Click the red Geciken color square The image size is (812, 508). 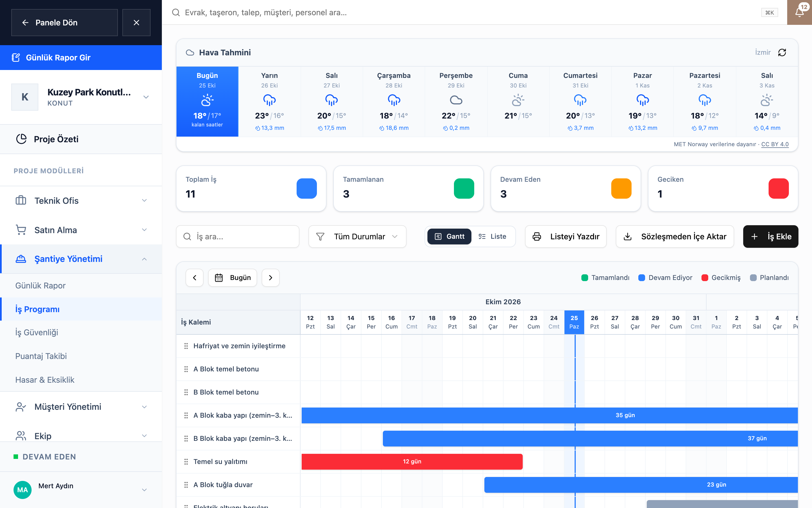click(x=778, y=189)
